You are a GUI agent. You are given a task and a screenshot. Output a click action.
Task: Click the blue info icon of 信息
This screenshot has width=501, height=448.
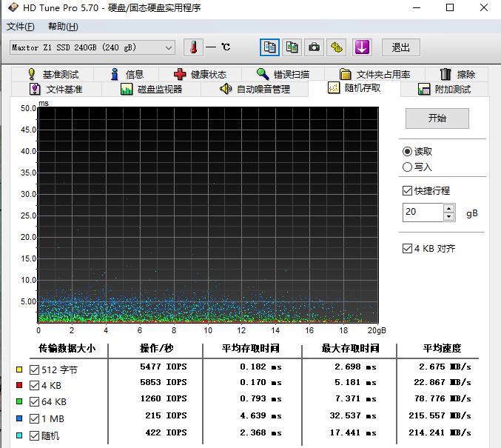pos(115,74)
